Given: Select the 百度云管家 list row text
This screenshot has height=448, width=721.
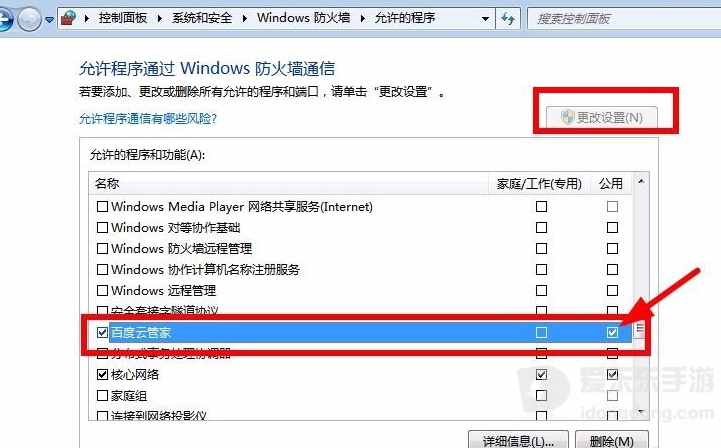Looking at the screenshot, I should click(x=141, y=333).
